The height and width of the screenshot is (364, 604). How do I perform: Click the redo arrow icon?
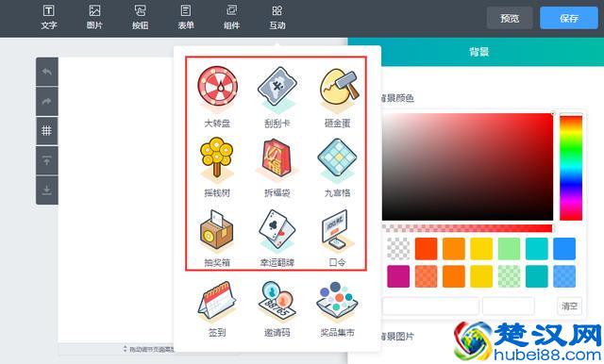tap(47, 101)
